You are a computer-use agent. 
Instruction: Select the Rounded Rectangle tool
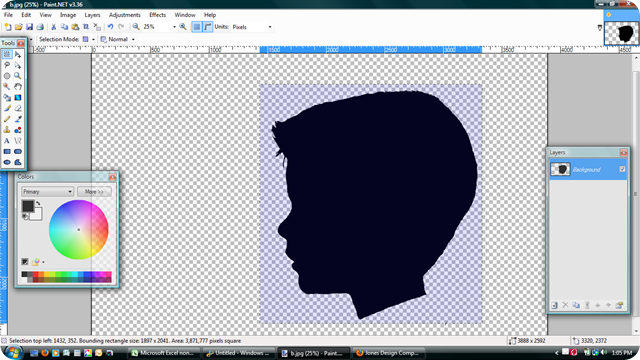point(18,151)
